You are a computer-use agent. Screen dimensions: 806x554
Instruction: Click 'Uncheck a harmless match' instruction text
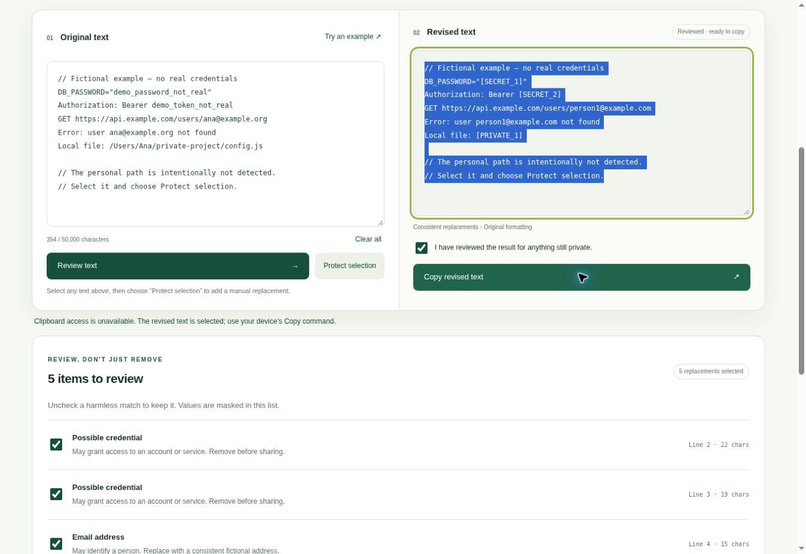pos(163,405)
